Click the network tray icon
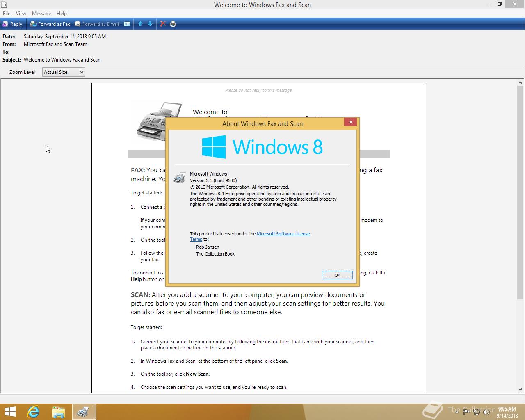The image size is (525, 420). pos(477,412)
